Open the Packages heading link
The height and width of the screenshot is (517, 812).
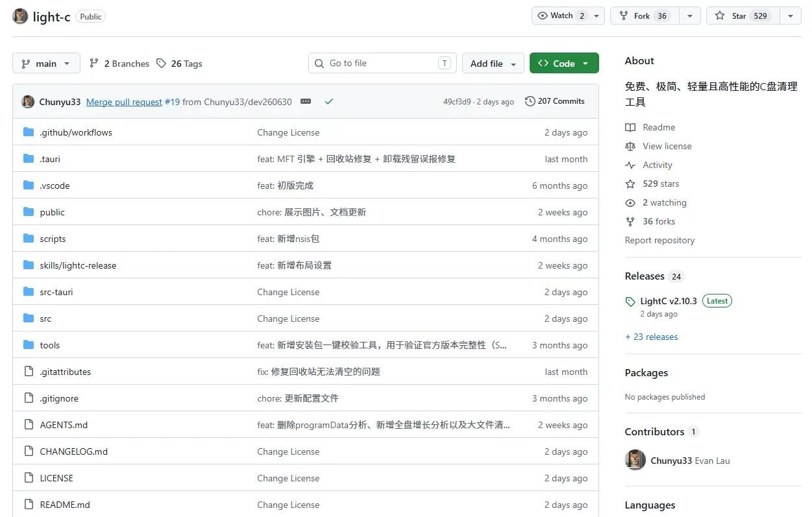pos(646,373)
